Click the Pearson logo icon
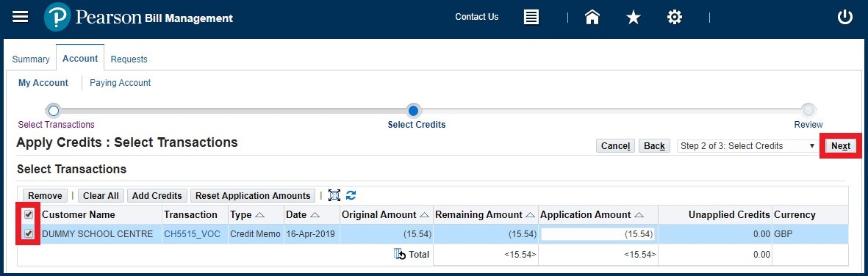This screenshot has width=868, height=276. (x=57, y=17)
